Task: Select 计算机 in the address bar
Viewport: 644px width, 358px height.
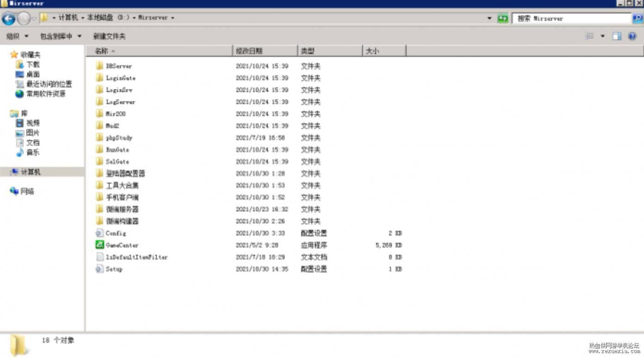Action: [68, 18]
